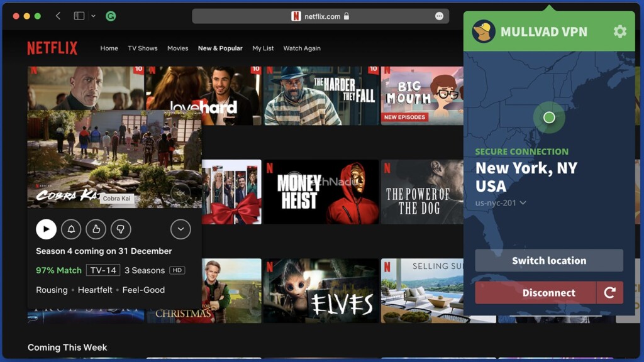Image resolution: width=644 pixels, height=362 pixels.
Task: Open the Christmas movie thumbnail
Action: (x=231, y=290)
